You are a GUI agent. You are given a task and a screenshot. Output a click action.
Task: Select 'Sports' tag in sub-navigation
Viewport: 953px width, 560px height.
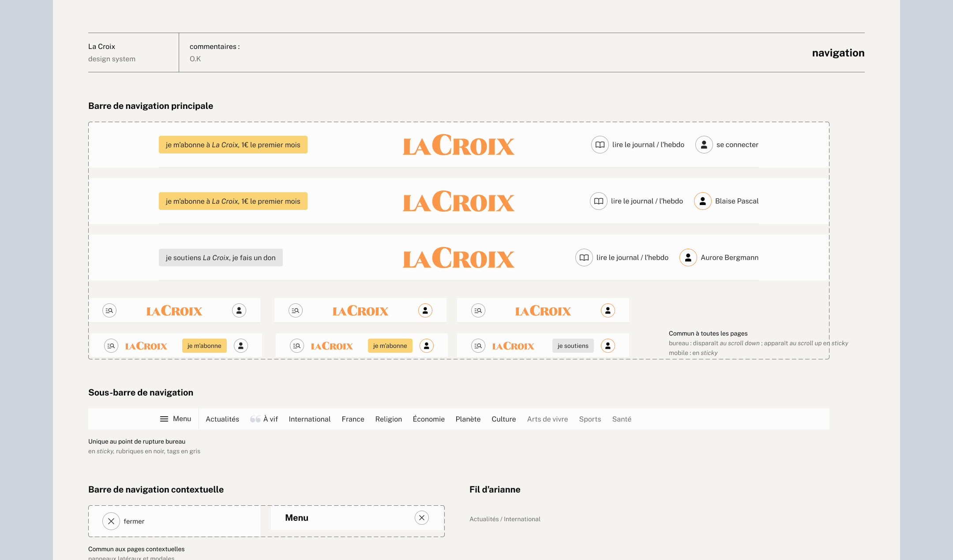pos(590,419)
